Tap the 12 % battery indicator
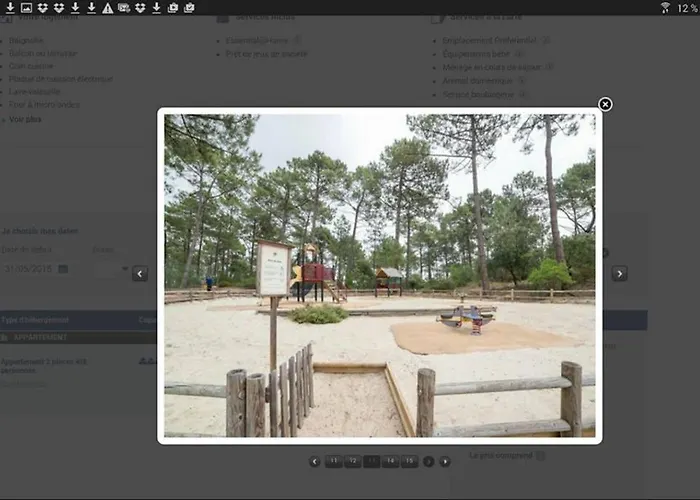 (x=687, y=8)
